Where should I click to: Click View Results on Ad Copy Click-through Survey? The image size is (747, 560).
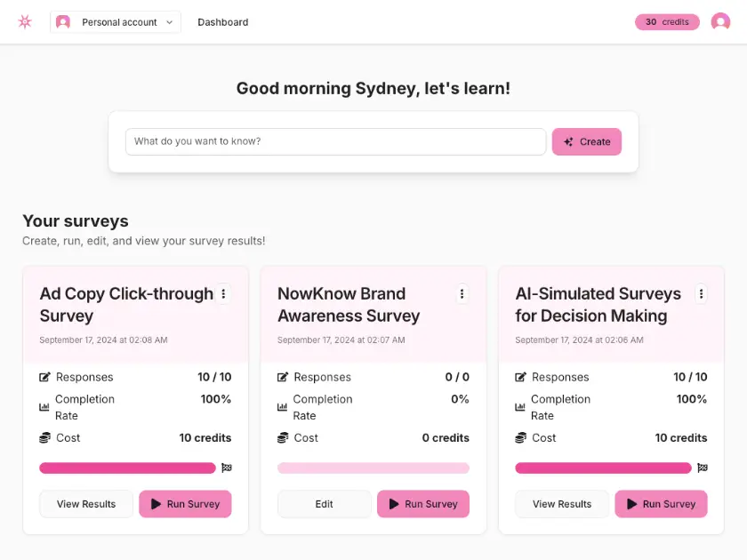click(85, 504)
